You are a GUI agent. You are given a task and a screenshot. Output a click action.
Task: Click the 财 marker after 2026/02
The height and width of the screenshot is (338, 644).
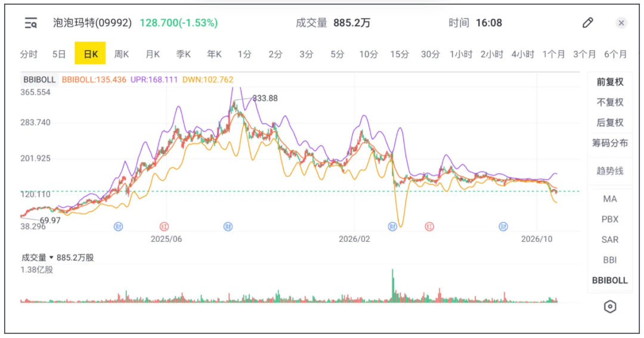(392, 226)
